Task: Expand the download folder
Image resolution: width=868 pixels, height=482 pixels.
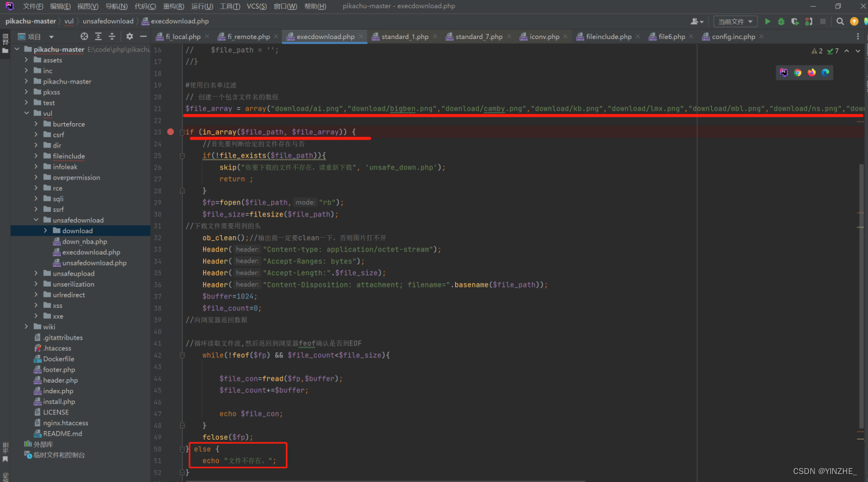Action: [45, 230]
